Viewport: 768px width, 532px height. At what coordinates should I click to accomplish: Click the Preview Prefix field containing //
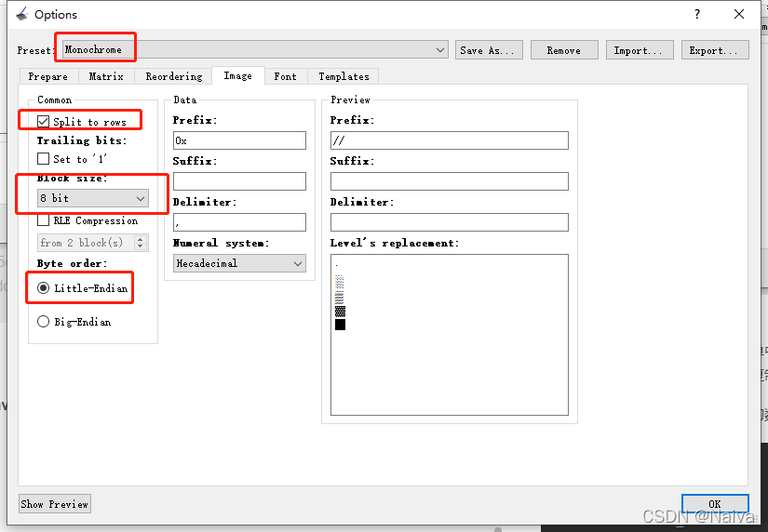(x=450, y=140)
